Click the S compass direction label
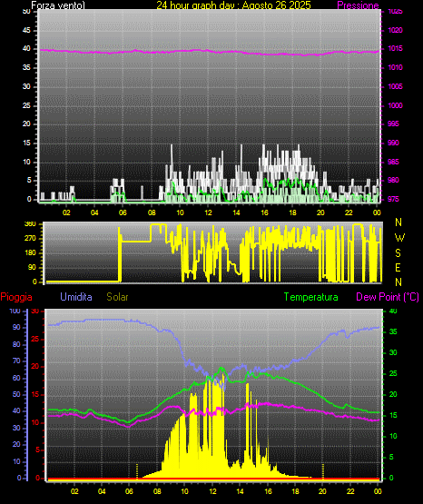This screenshot has width=423, height=504. 398,253
